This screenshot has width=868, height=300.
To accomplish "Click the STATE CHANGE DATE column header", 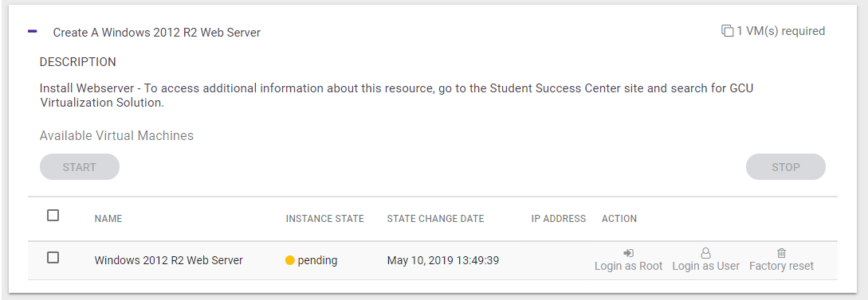I will click(436, 219).
